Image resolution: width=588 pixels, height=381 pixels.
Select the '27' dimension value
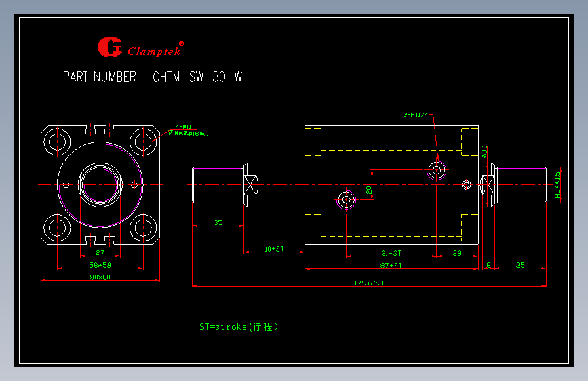[100, 252]
